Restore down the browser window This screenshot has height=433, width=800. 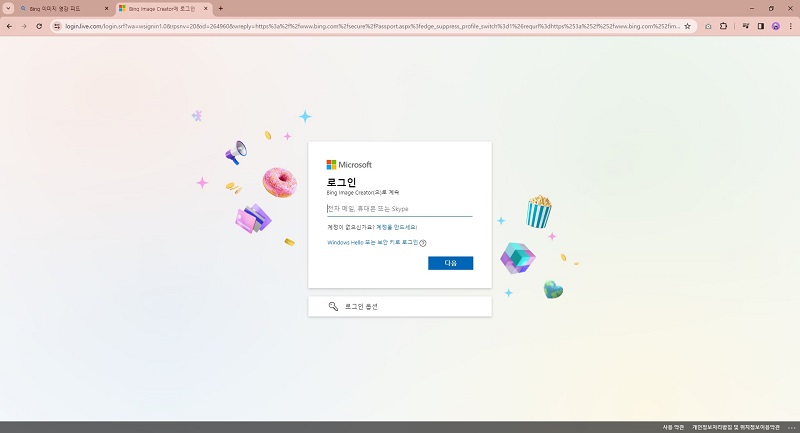[771, 9]
